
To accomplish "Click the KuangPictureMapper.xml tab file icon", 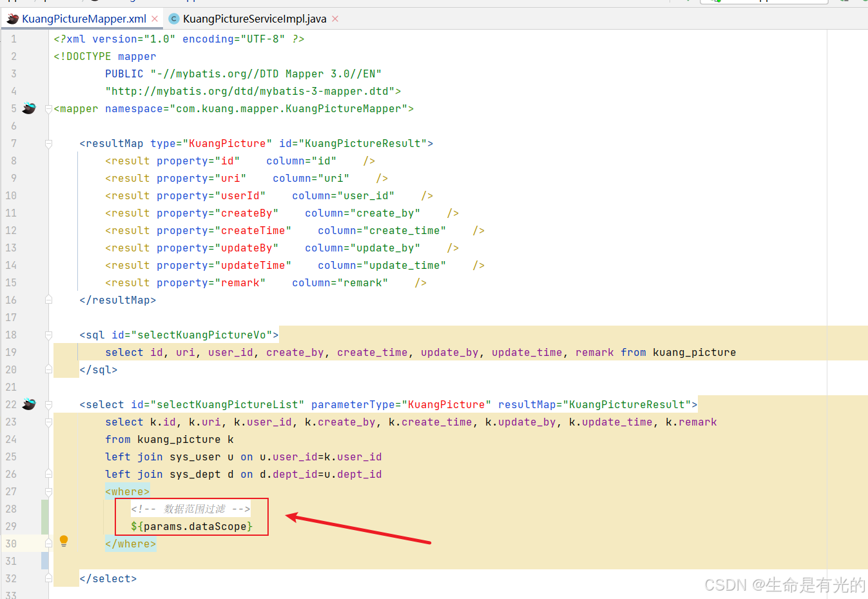I will click(12, 19).
